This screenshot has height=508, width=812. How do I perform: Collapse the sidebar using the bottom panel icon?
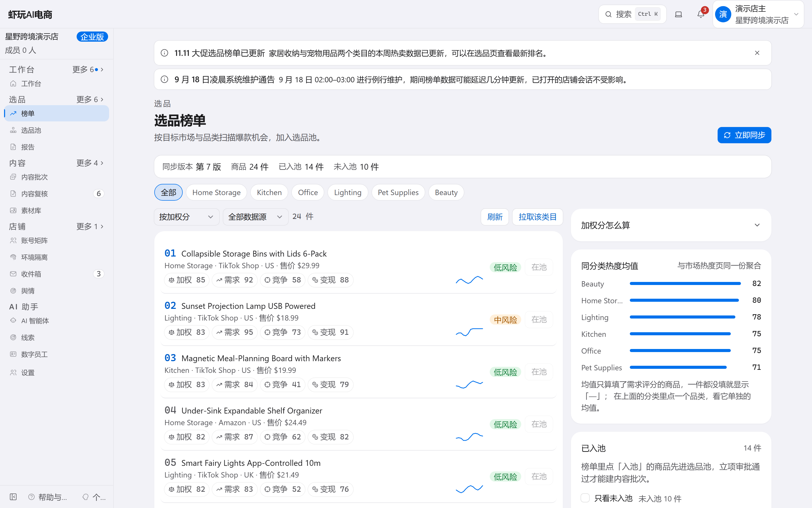point(13,497)
